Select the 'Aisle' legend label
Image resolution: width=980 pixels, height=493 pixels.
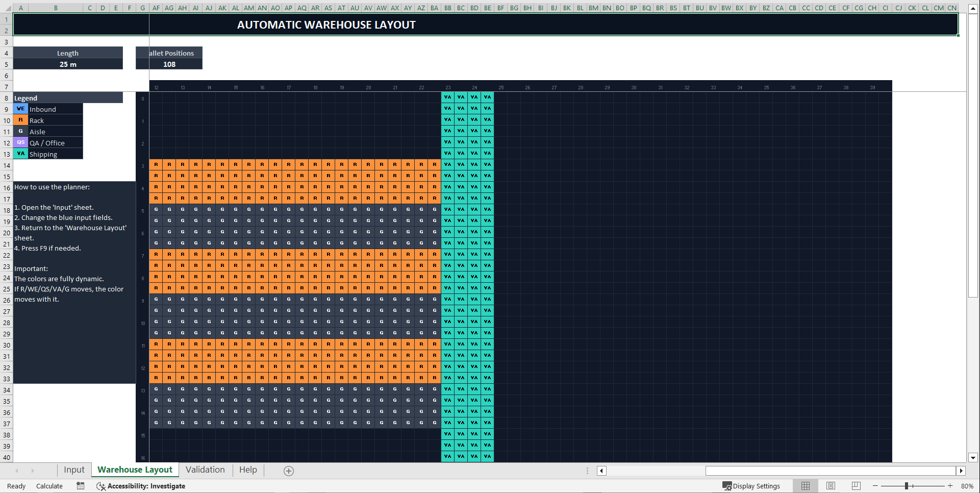click(55, 131)
